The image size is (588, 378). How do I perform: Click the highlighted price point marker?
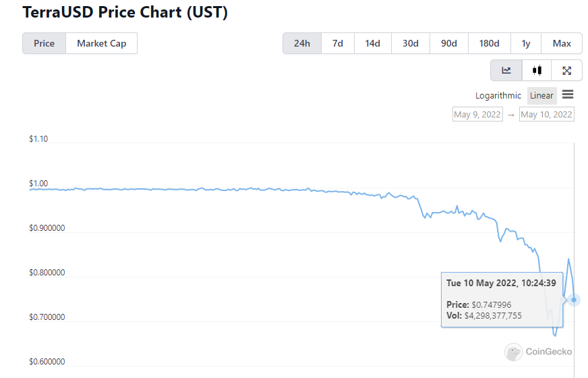[574, 299]
